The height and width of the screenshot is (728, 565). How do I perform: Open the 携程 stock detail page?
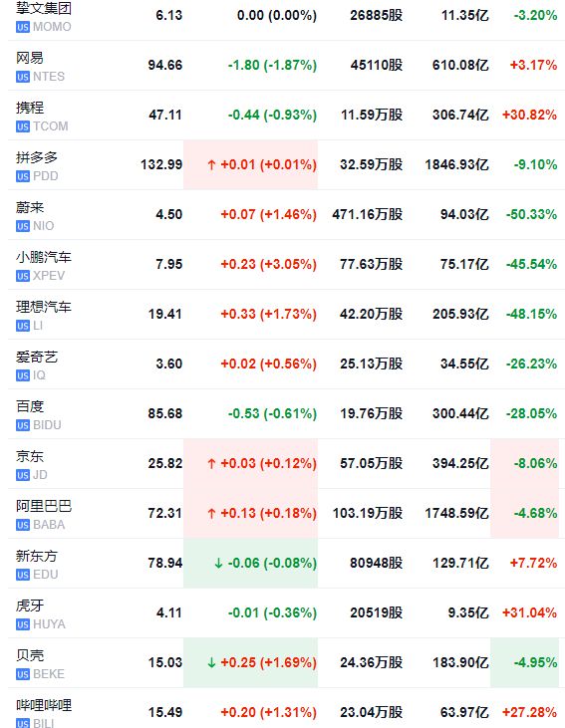coord(30,108)
